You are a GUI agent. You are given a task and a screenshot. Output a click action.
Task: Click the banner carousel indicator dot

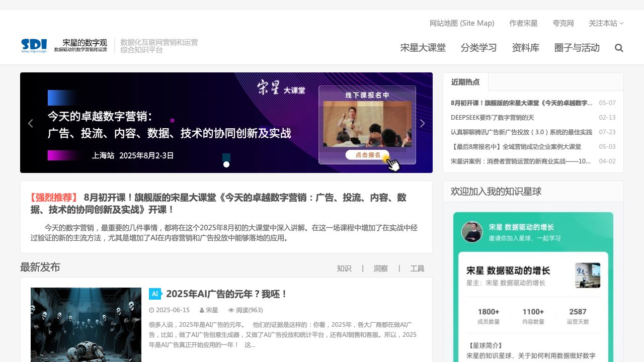pos(226,164)
